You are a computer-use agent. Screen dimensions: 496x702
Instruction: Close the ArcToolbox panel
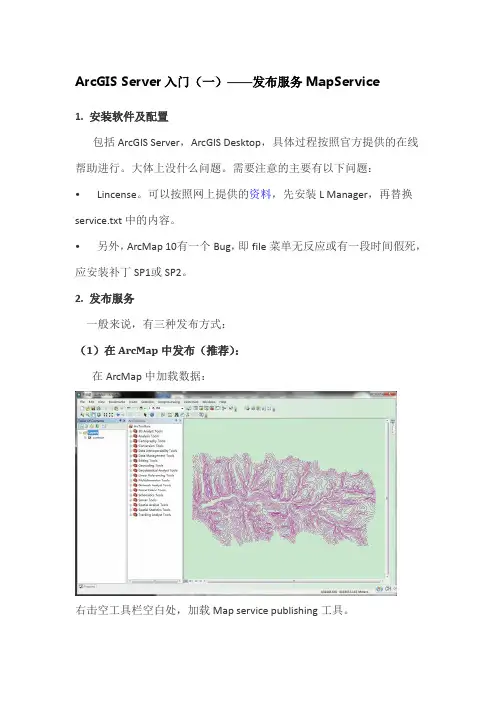pos(180,421)
